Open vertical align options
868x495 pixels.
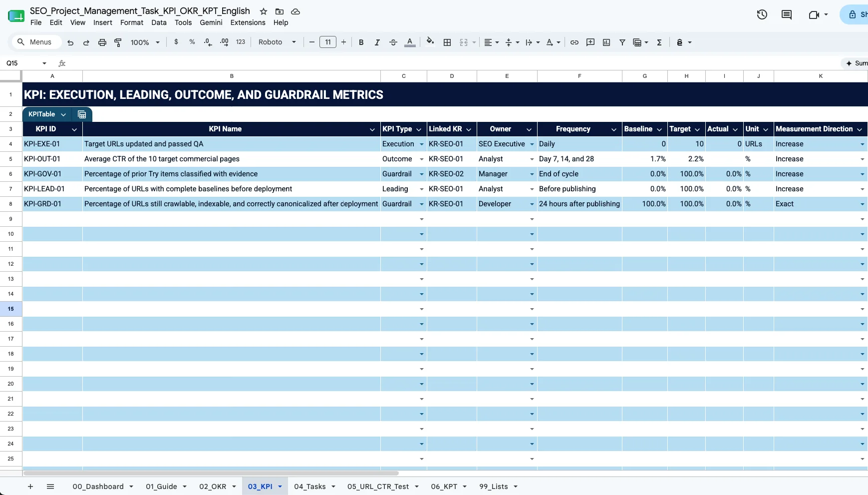[512, 42]
